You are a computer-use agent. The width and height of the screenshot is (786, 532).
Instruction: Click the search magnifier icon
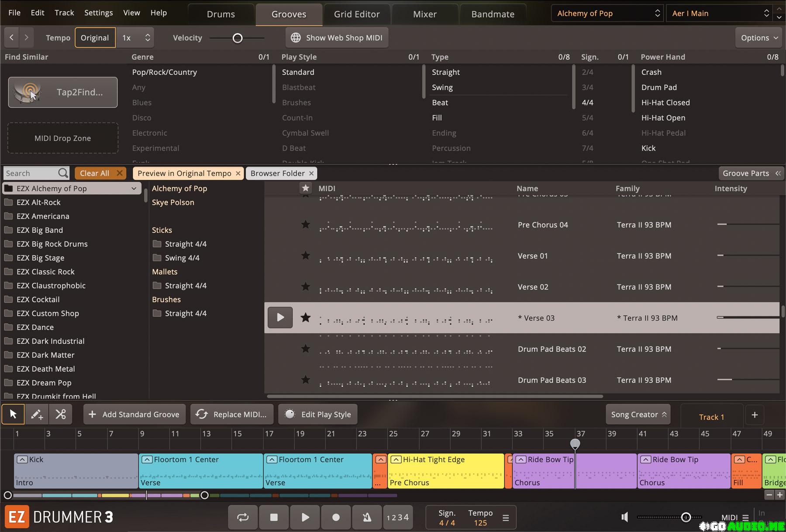click(63, 173)
